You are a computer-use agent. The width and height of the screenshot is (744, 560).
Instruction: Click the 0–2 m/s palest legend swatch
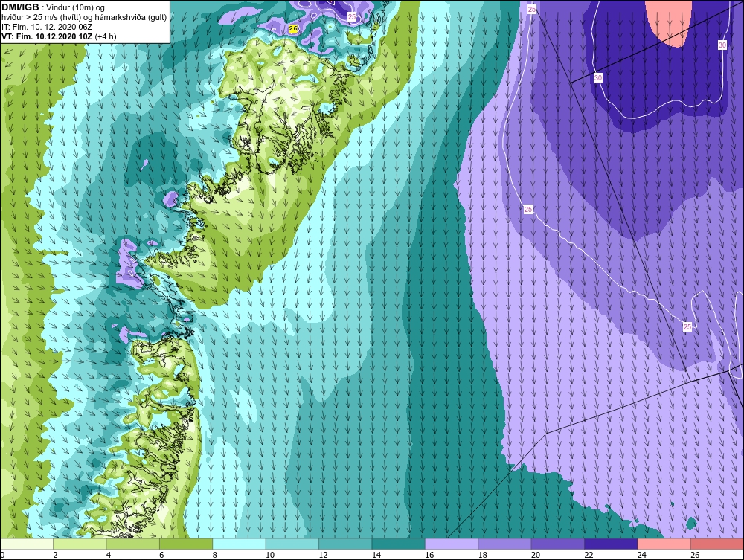pos(27,544)
